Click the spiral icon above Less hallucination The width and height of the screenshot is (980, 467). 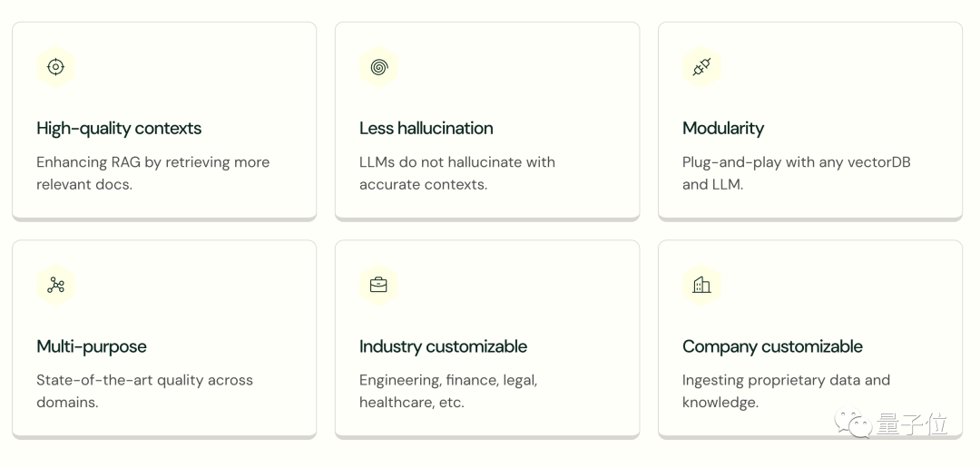pos(378,67)
